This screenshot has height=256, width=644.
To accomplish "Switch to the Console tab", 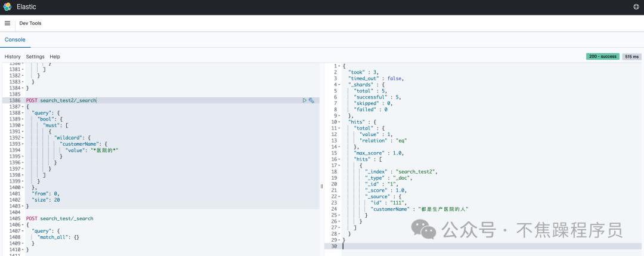I will (x=15, y=39).
